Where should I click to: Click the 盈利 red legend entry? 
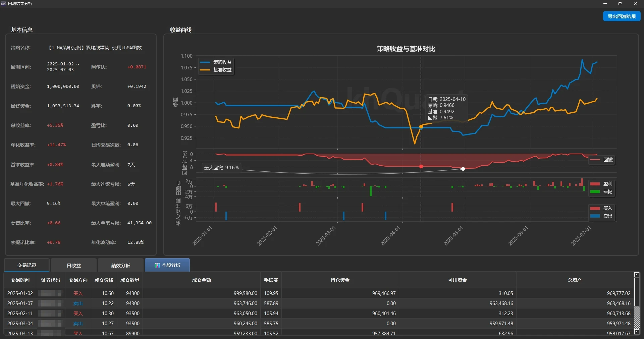(602, 184)
